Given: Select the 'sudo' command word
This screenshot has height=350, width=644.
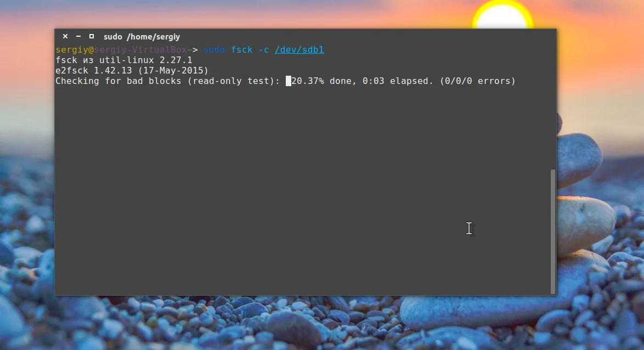Looking at the screenshot, I should 214,50.
